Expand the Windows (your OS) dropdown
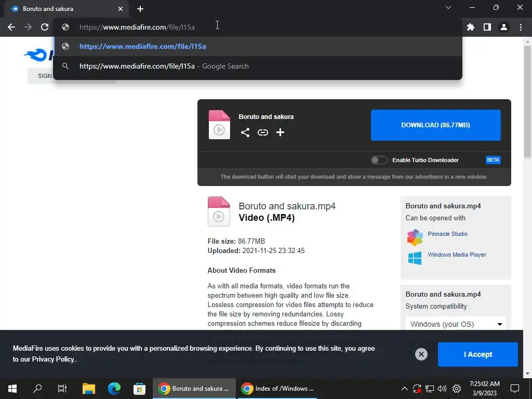 tap(456, 324)
